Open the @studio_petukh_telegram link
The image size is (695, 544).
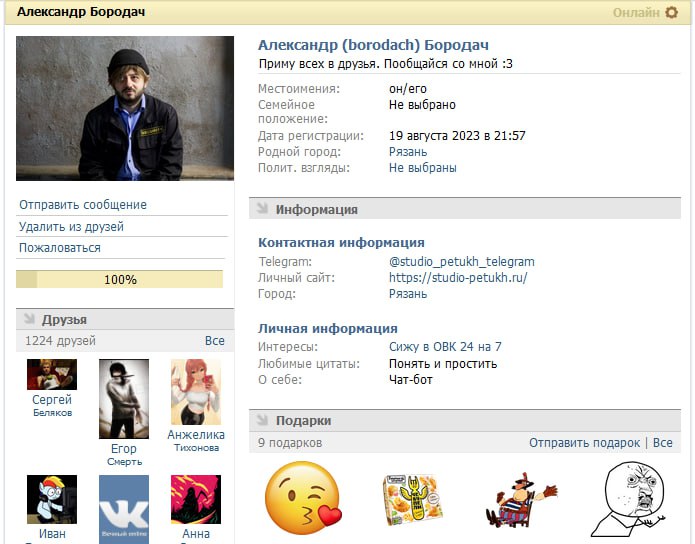461,262
